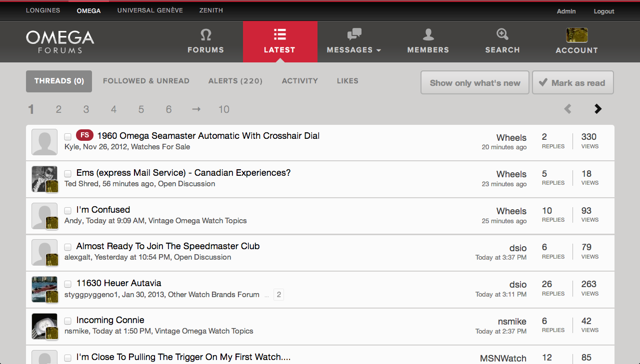This screenshot has height=364, width=640.
Task: Click the Search magnifier icon
Action: pos(502,34)
